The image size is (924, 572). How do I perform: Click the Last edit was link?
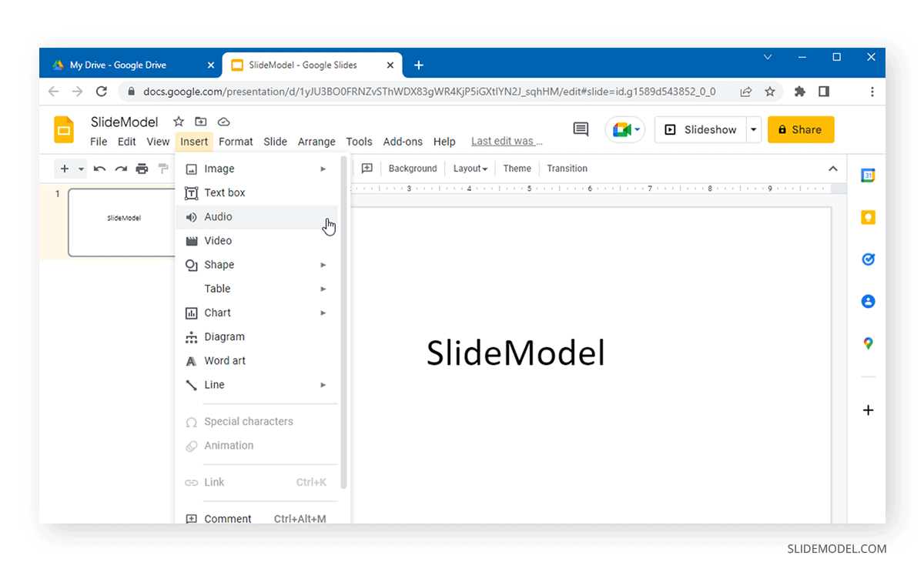(x=507, y=141)
